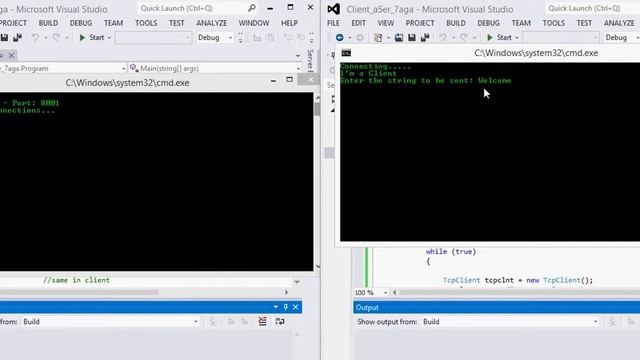Open document tab list arrow in left editor
Screen dimensions: 640x360
tap(298, 56)
